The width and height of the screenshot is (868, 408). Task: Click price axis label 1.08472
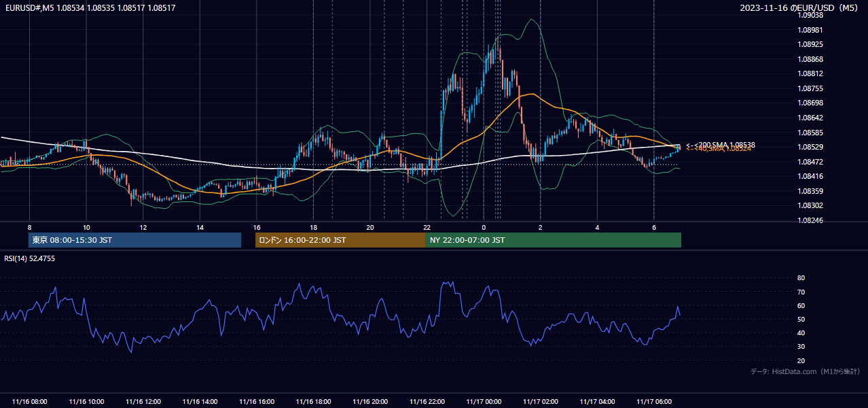[x=810, y=162]
